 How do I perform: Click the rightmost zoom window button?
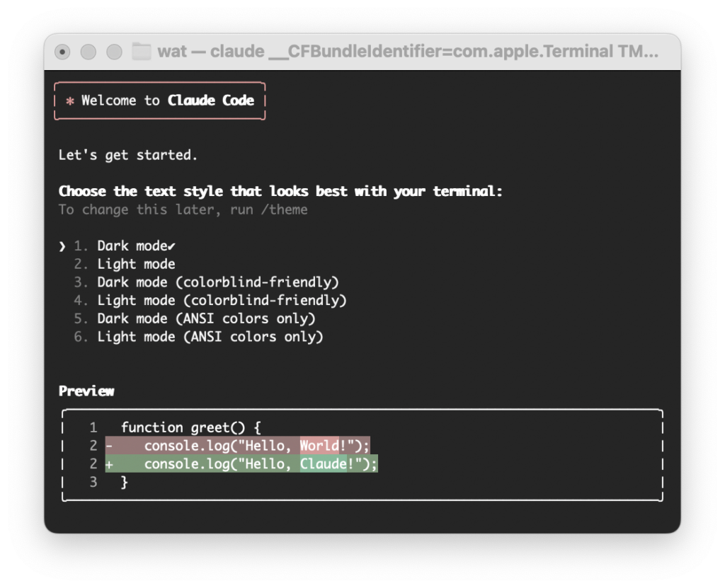[114, 52]
